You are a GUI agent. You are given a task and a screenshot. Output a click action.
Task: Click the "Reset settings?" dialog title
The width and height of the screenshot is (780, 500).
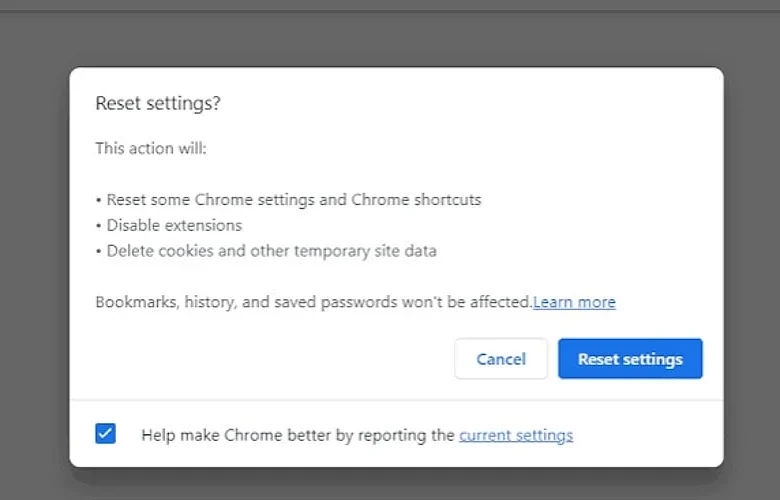click(158, 103)
